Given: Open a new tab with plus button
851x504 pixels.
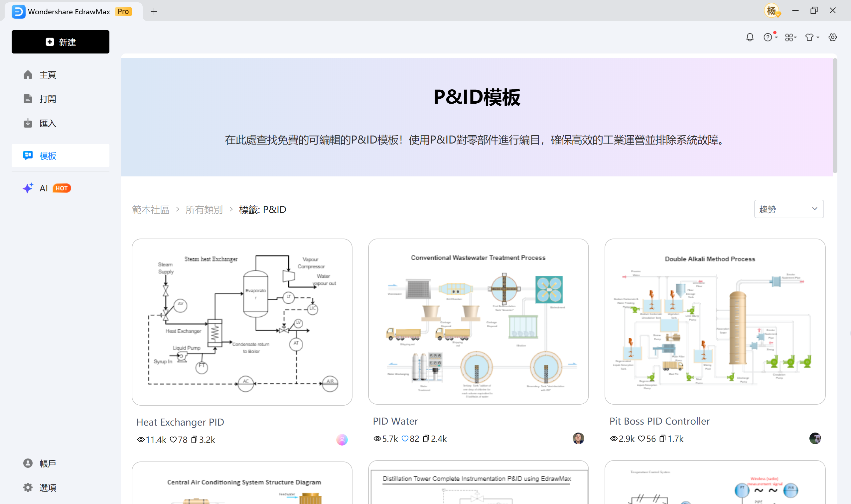Looking at the screenshot, I should (154, 11).
